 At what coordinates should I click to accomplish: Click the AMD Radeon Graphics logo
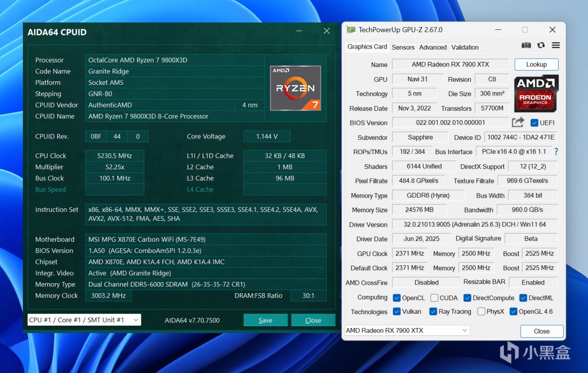537,94
